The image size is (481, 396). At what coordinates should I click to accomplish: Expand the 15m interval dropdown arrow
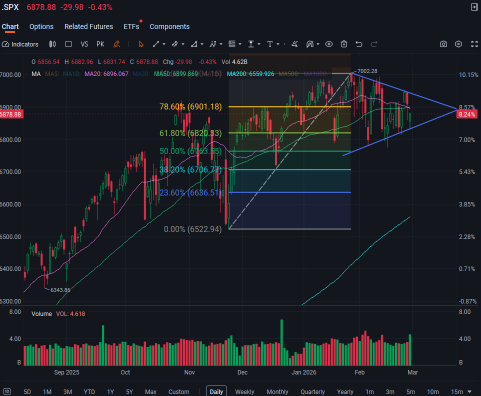(x=470, y=392)
